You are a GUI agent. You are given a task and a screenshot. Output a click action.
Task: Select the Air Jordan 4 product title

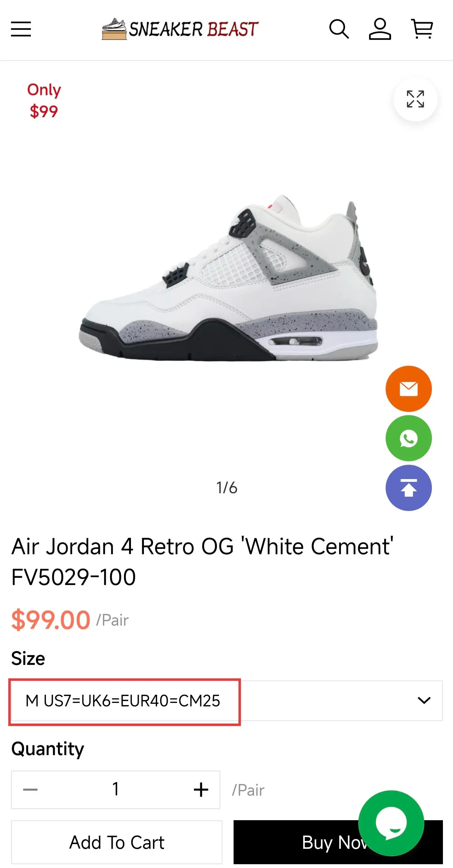point(202,561)
